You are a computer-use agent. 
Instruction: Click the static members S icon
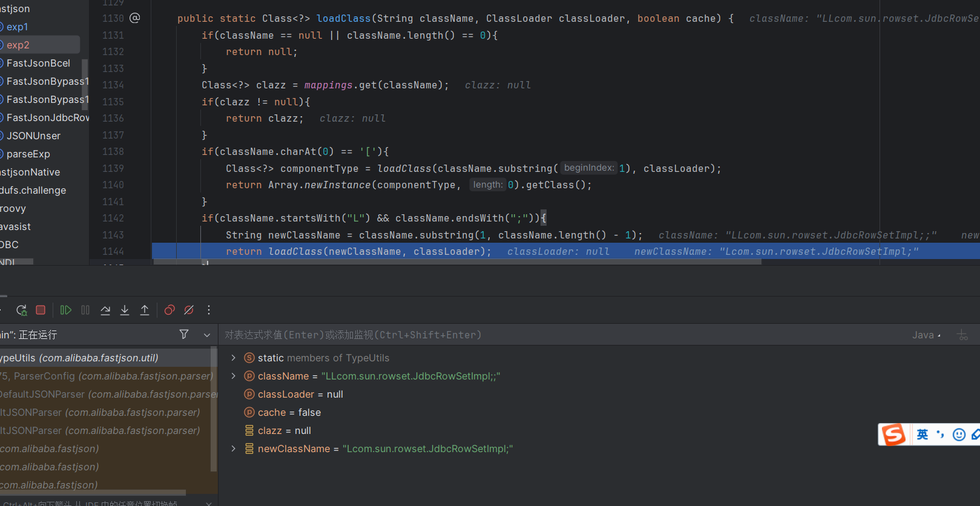pos(249,358)
